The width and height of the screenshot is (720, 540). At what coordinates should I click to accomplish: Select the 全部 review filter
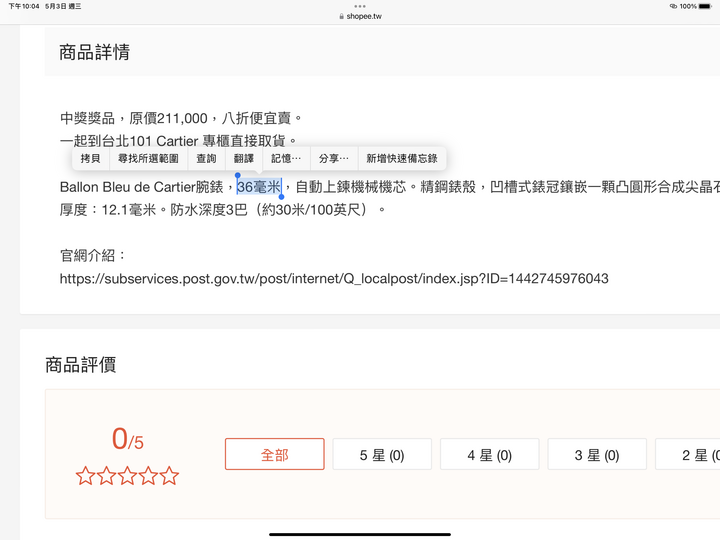[275, 454]
